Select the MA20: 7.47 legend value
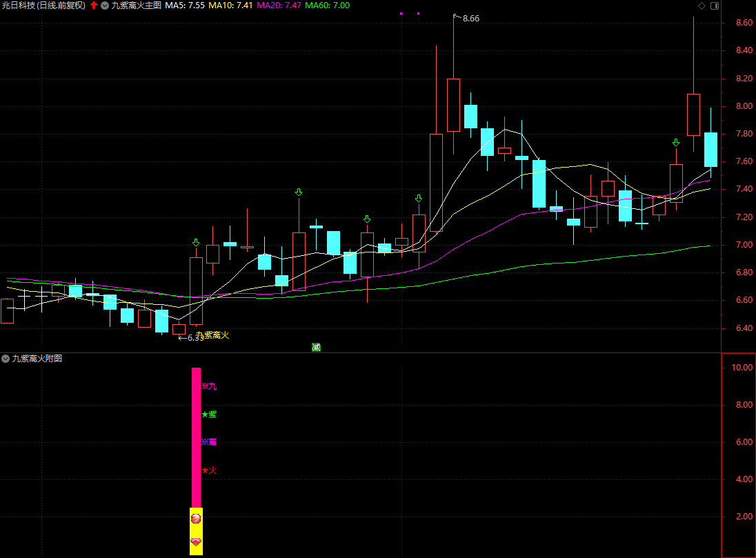 pyautogui.click(x=279, y=6)
